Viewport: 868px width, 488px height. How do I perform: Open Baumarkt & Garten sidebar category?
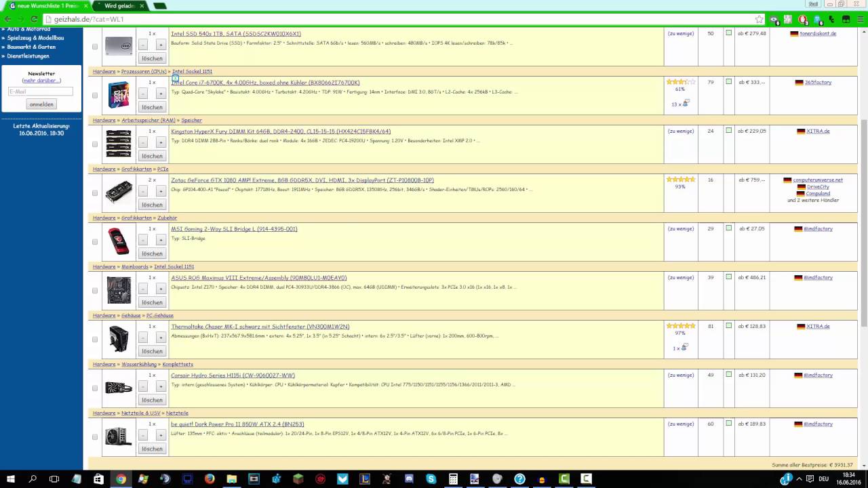click(x=31, y=47)
